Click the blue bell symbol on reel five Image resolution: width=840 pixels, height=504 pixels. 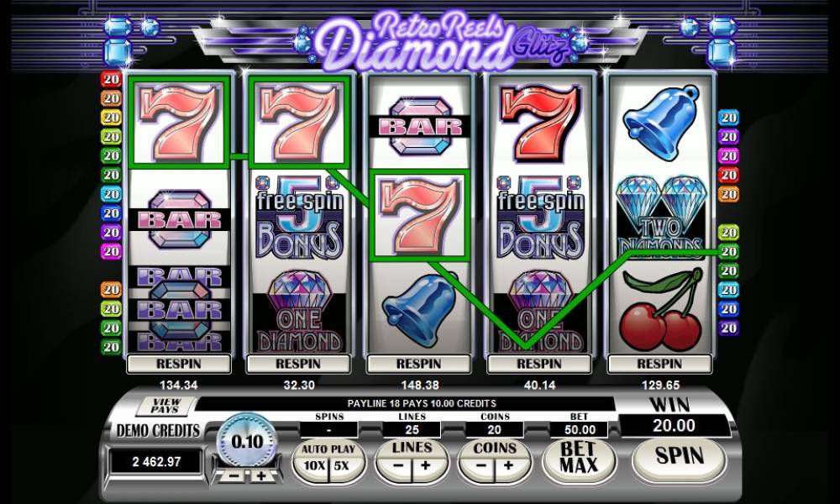(x=662, y=122)
